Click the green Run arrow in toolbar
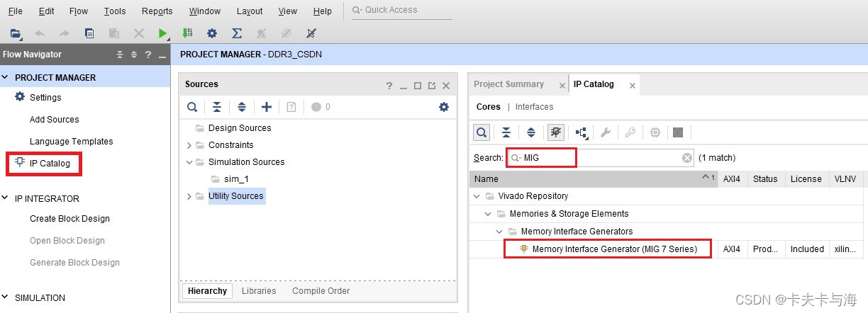Viewport: 868px width, 313px height. coord(163,33)
